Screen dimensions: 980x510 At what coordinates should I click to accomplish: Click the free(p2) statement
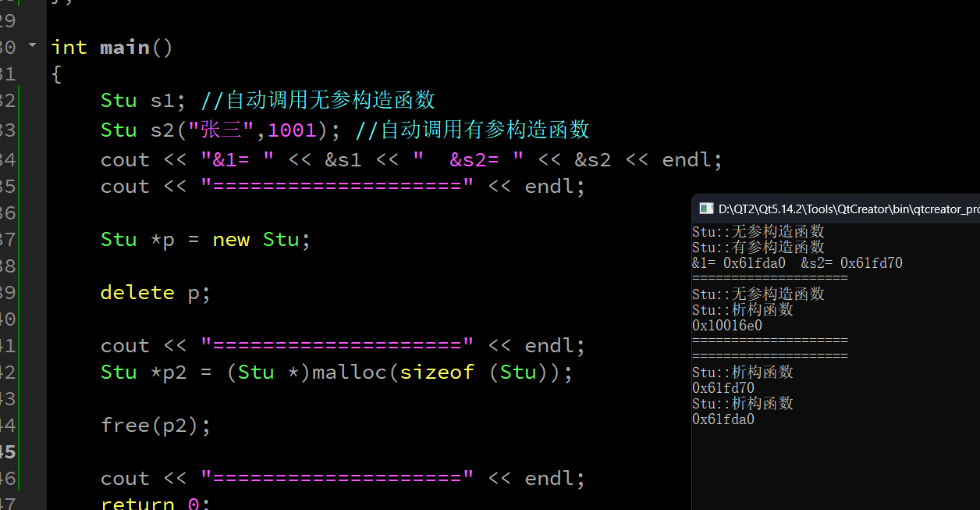tap(156, 426)
